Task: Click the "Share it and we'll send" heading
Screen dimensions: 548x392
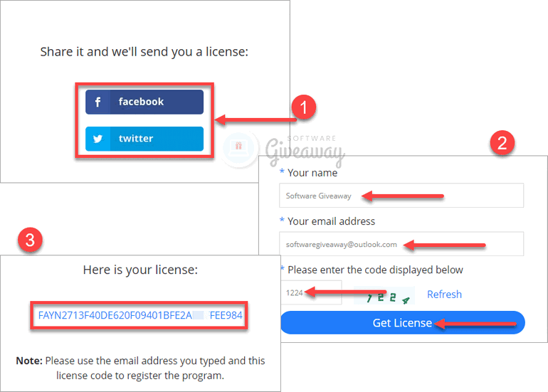Action: click(144, 52)
